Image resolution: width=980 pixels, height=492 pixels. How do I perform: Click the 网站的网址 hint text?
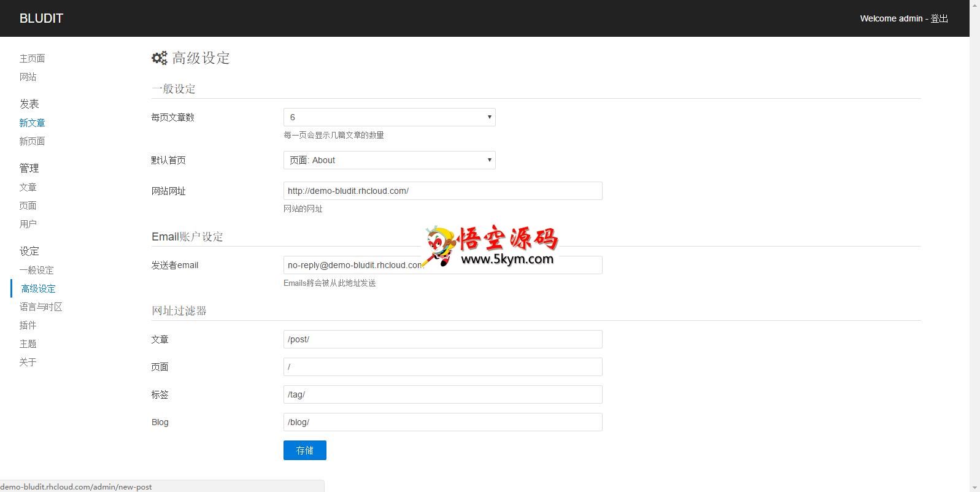point(303,209)
